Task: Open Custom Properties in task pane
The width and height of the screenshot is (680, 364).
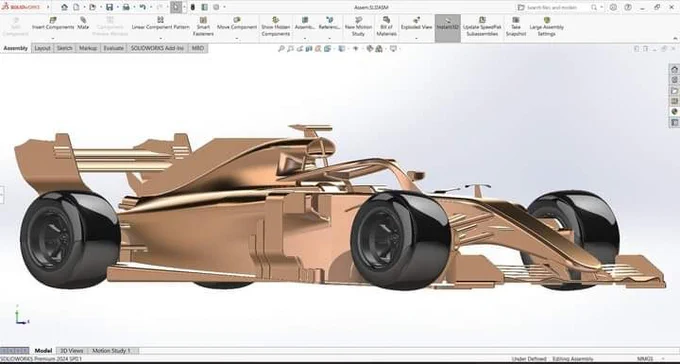Action: (674, 123)
